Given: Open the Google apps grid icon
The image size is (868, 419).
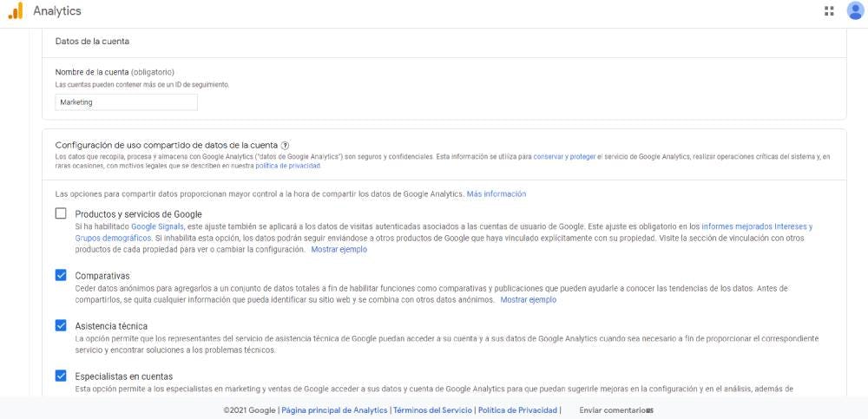Looking at the screenshot, I should pos(829,11).
